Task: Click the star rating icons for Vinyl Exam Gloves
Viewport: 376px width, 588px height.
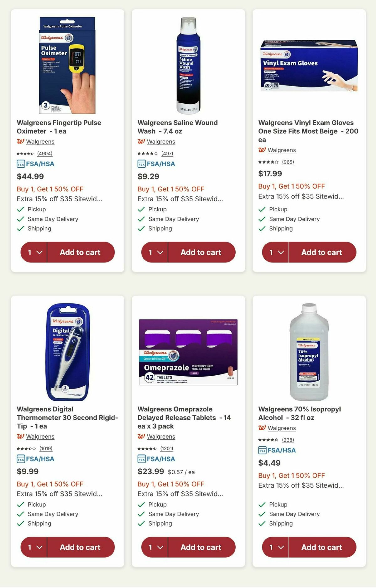Action: click(268, 162)
